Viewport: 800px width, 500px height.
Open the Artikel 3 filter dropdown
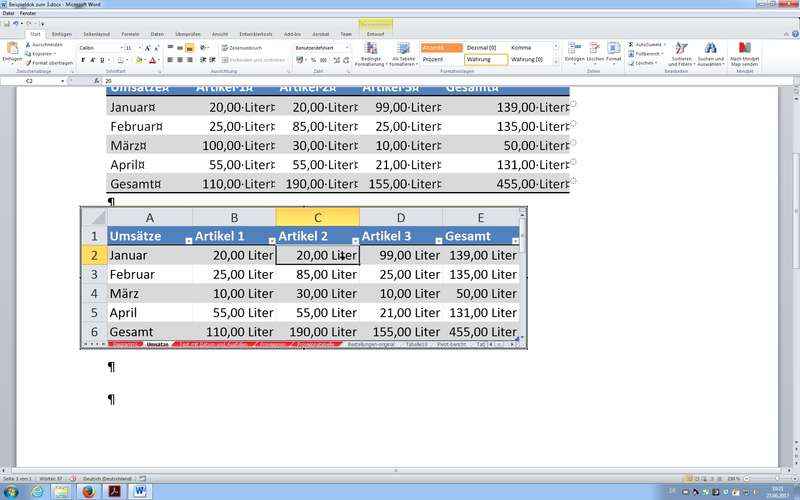(x=438, y=241)
